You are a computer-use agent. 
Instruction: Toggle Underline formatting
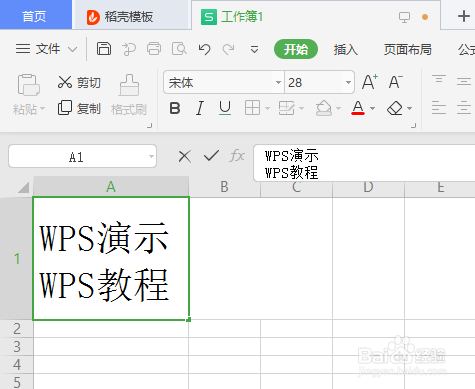[225, 108]
